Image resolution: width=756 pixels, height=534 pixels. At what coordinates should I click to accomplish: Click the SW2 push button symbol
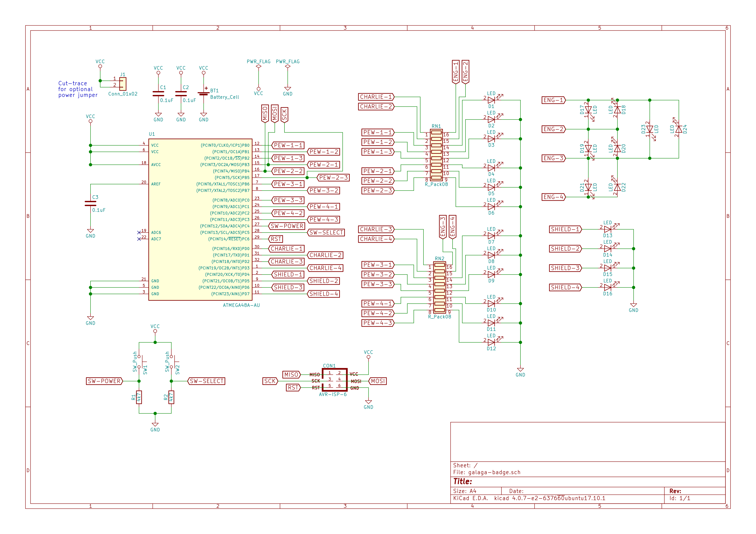pyautogui.click(x=173, y=362)
